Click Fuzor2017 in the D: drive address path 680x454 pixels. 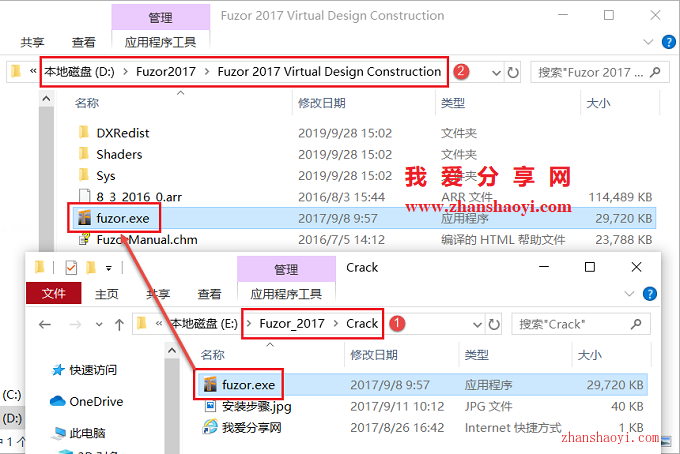tap(166, 72)
